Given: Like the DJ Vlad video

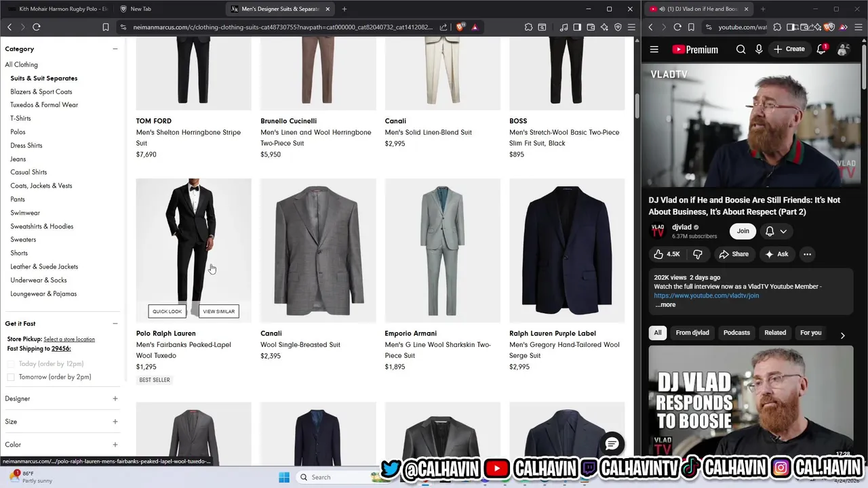Looking at the screenshot, I should tap(667, 254).
